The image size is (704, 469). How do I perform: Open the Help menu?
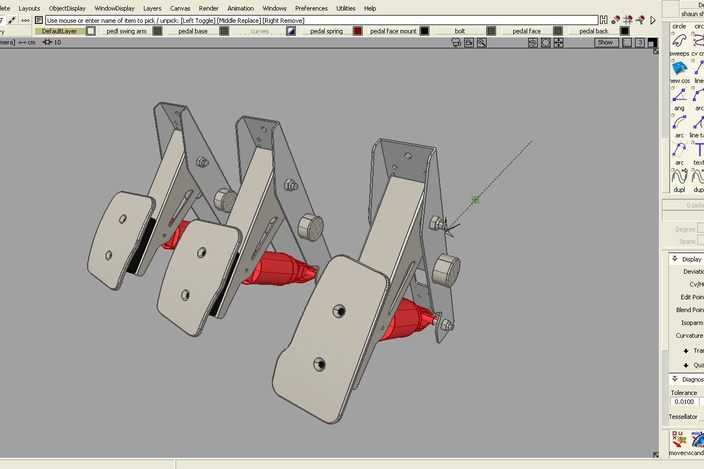click(x=370, y=9)
